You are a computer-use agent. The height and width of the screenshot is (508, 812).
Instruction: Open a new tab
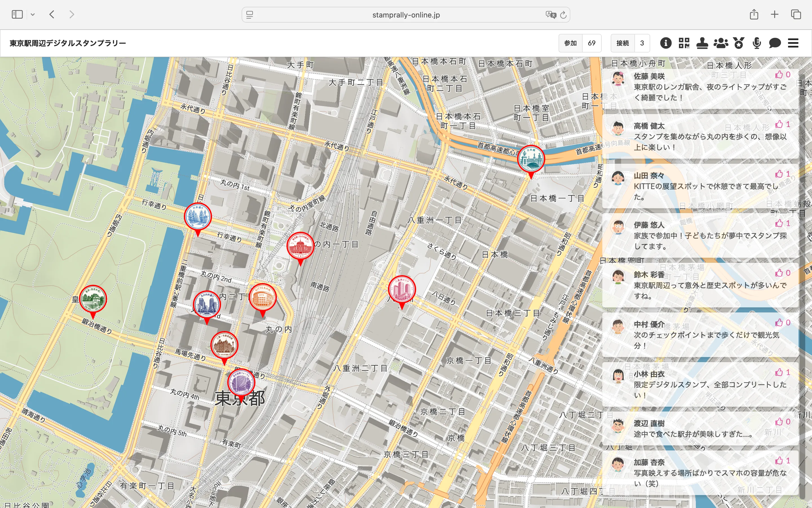pyautogui.click(x=775, y=14)
